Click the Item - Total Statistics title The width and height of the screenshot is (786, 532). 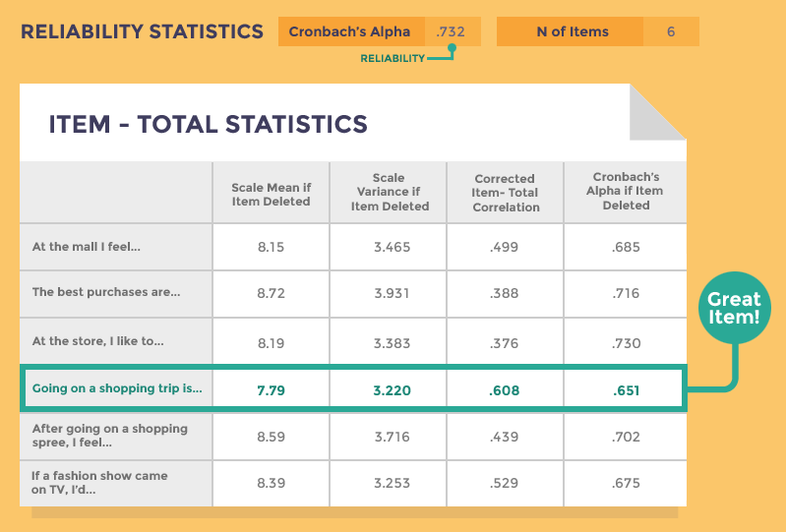coord(208,124)
